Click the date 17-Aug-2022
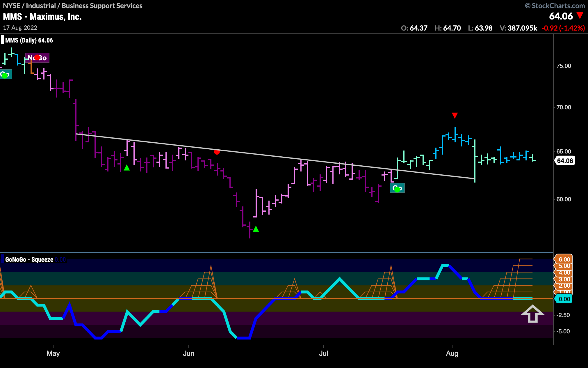588x368 pixels. [x=20, y=28]
